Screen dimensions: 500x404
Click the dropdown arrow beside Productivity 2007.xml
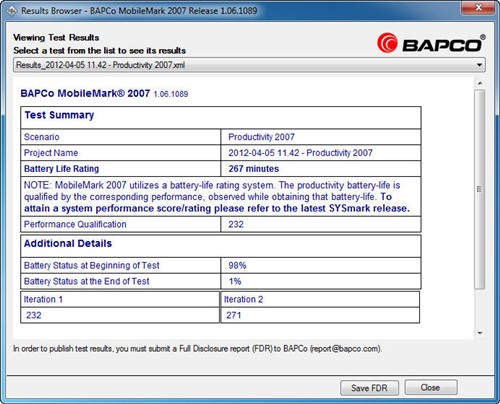coord(479,65)
